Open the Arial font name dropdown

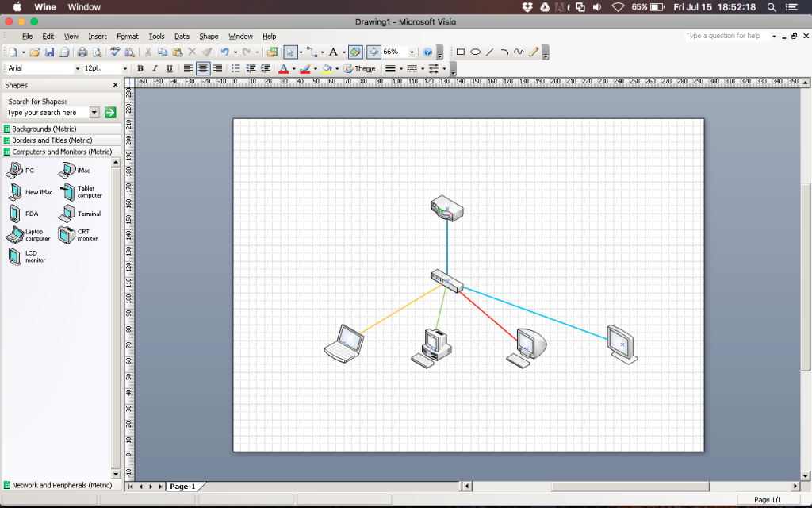[78, 68]
